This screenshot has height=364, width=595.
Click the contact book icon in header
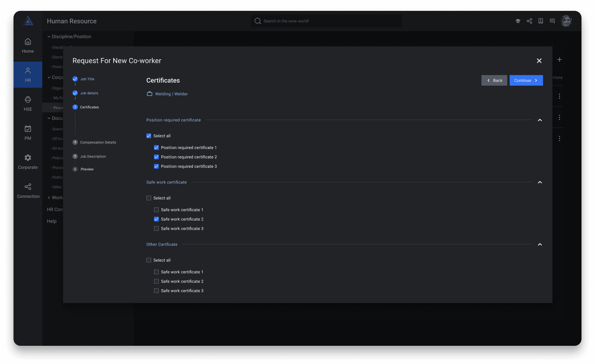pyautogui.click(x=541, y=21)
